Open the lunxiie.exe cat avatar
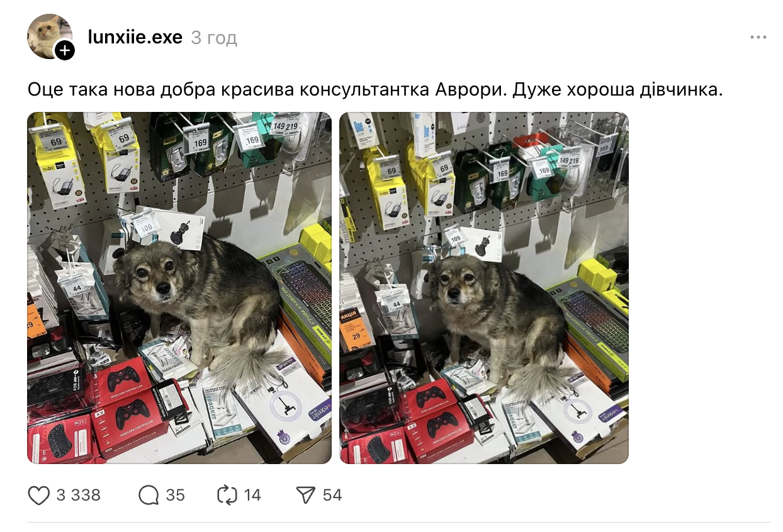 click(x=48, y=36)
